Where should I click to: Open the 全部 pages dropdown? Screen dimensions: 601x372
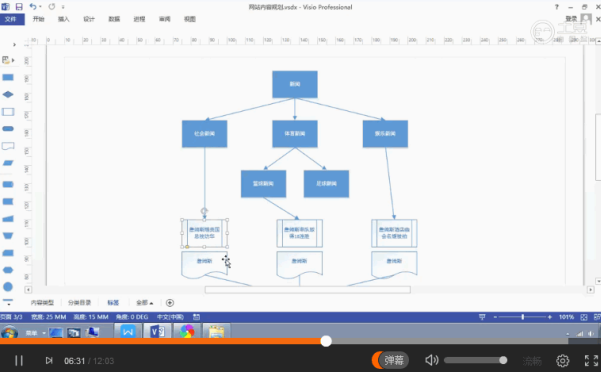145,303
